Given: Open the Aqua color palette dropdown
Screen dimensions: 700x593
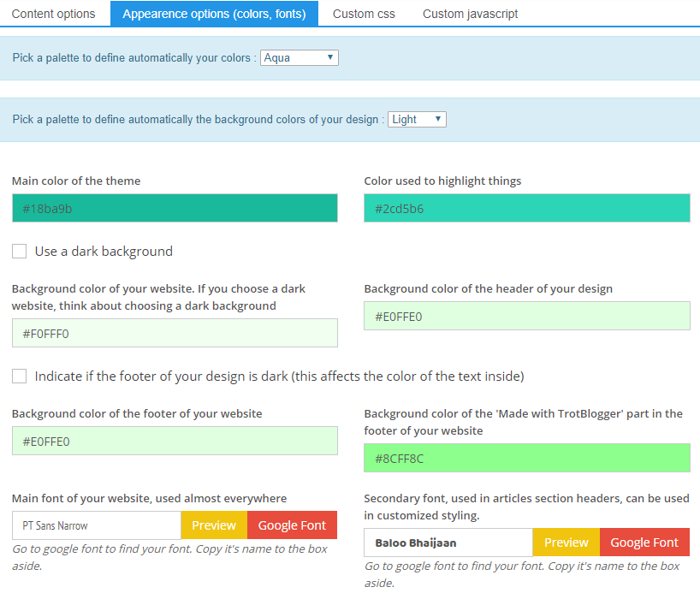Looking at the screenshot, I should (299, 56).
